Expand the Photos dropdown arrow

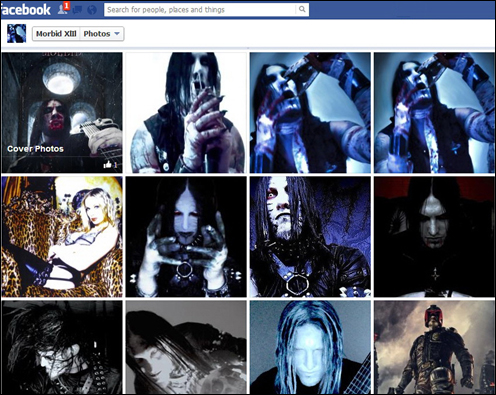pos(117,34)
